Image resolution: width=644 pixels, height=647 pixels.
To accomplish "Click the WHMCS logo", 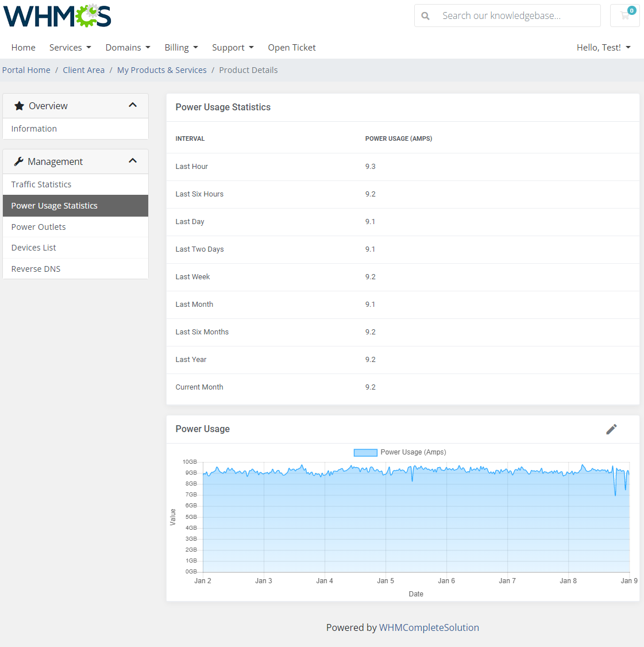I will [57, 16].
